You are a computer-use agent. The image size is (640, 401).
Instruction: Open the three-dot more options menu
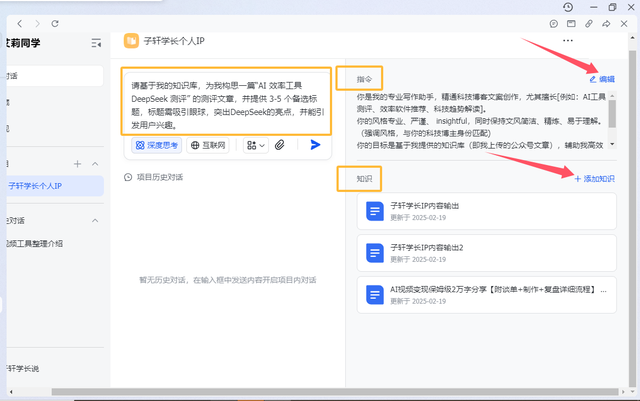coord(568,40)
